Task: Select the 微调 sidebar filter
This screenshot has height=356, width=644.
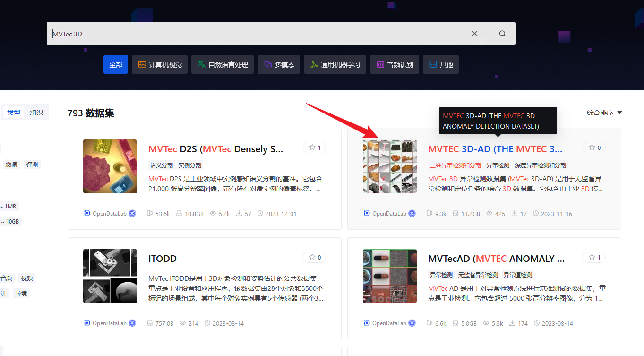Action: 11,165
